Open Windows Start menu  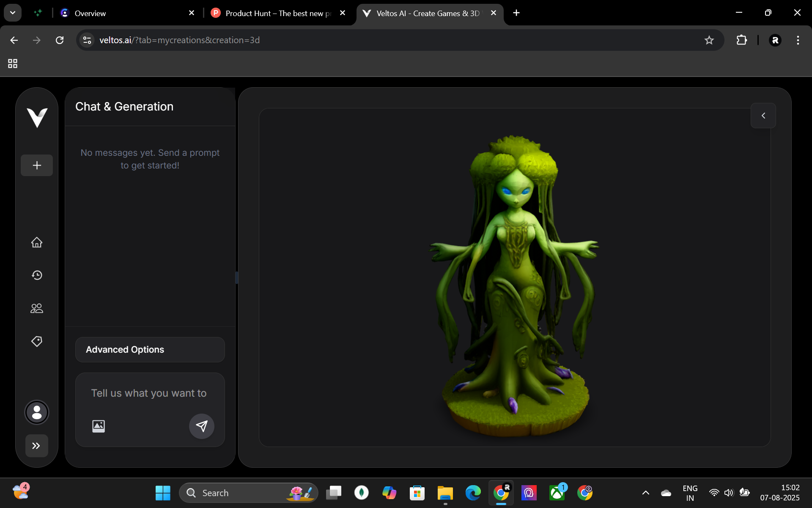(163, 493)
